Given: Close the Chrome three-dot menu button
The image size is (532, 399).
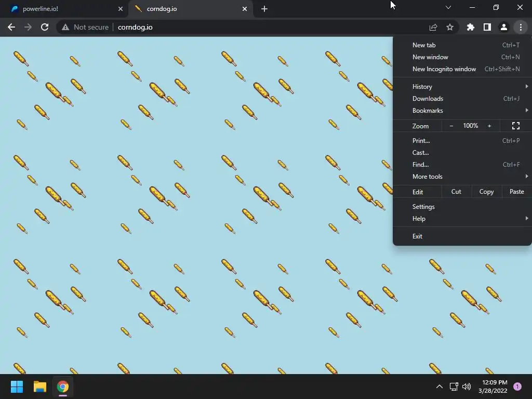Looking at the screenshot, I should click(x=521, y=27).
